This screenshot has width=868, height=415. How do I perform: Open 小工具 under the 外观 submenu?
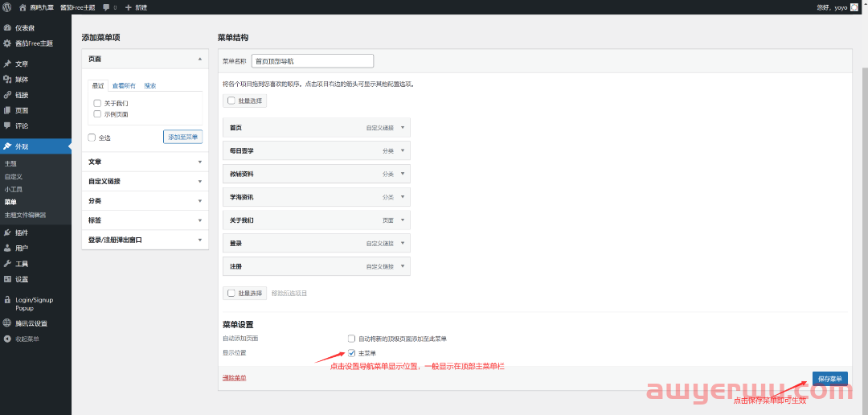[14, 190]
